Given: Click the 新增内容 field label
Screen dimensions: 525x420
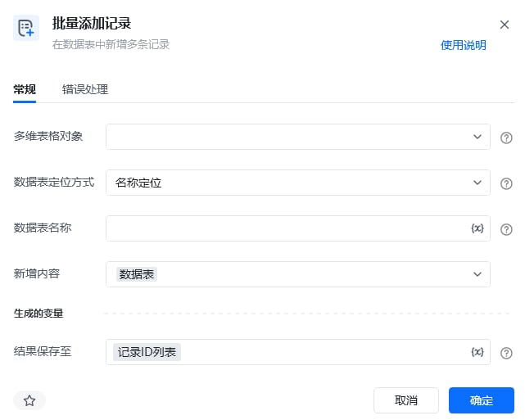Looking at the screenshot, I should pos(37,273).
